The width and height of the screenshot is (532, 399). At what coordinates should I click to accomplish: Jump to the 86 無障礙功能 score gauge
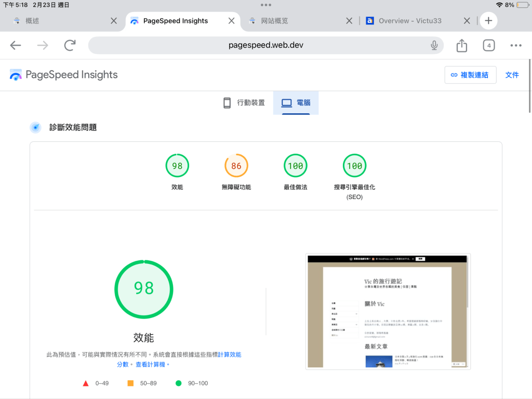(x=236, y=166)
